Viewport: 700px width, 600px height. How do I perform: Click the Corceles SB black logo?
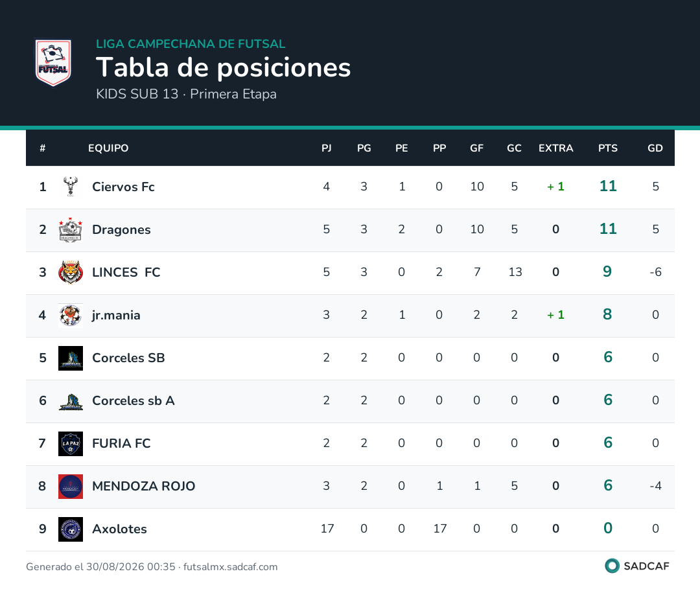(71, 358)
